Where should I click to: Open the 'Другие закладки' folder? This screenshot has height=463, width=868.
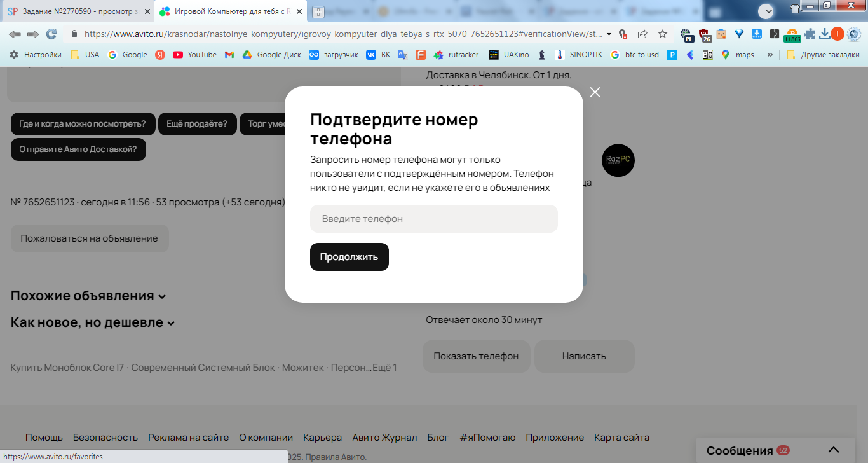coord(823,55)
